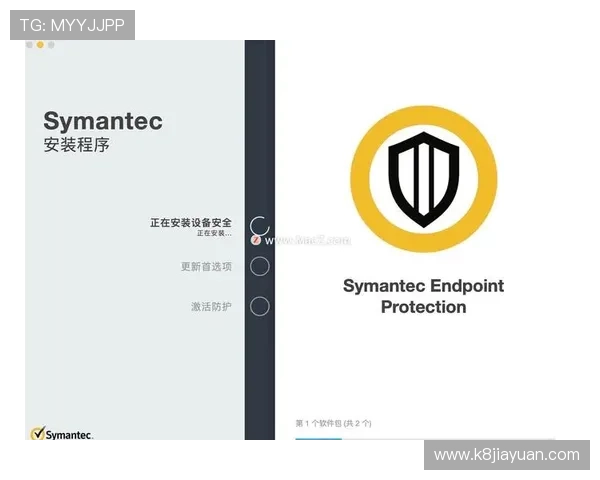Close the installer with the red window button
Screen dimensions: 600x480
[x=29, y=45]
